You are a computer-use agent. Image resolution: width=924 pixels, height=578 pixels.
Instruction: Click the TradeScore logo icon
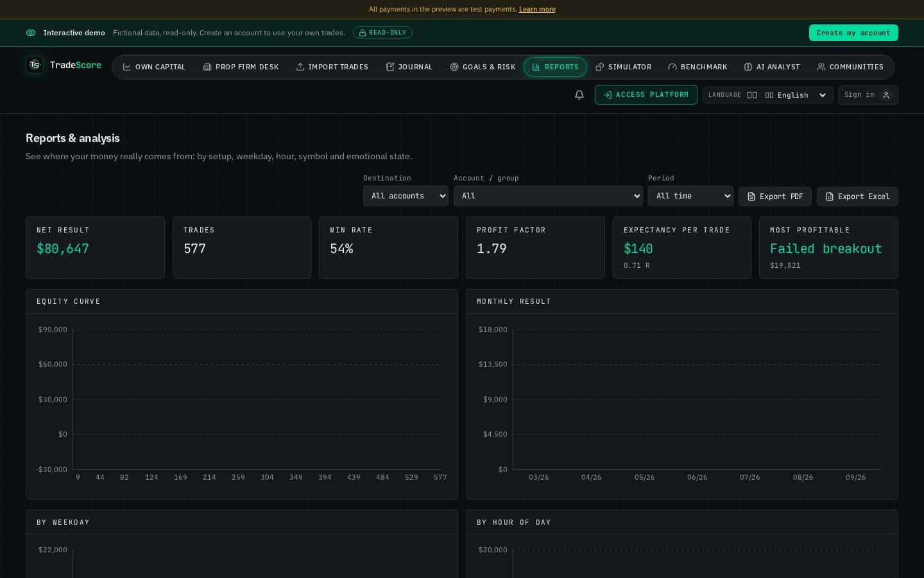pos(35,65)
